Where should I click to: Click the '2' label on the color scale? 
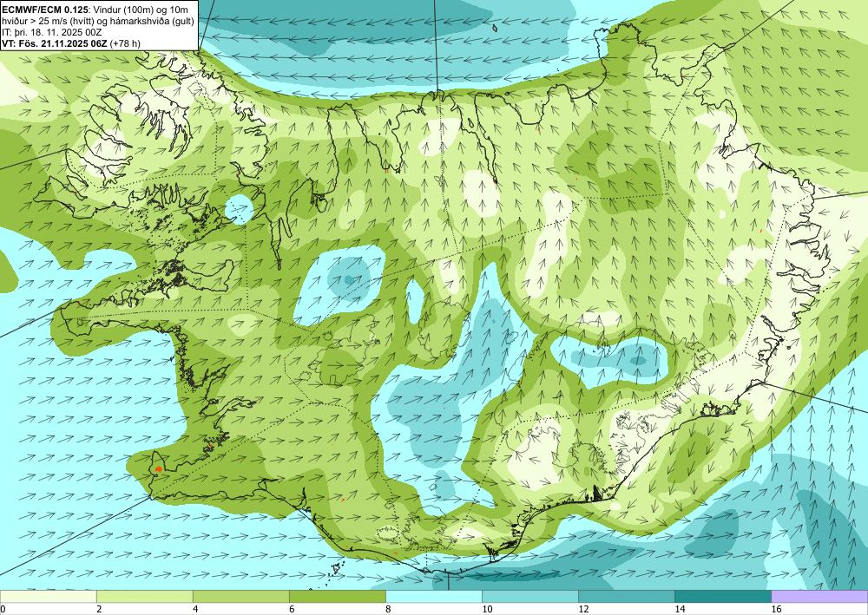(99, 609)
